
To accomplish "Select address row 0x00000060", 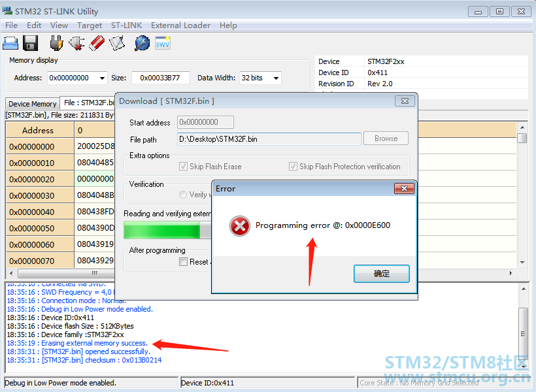I will (x=40, y=245).
